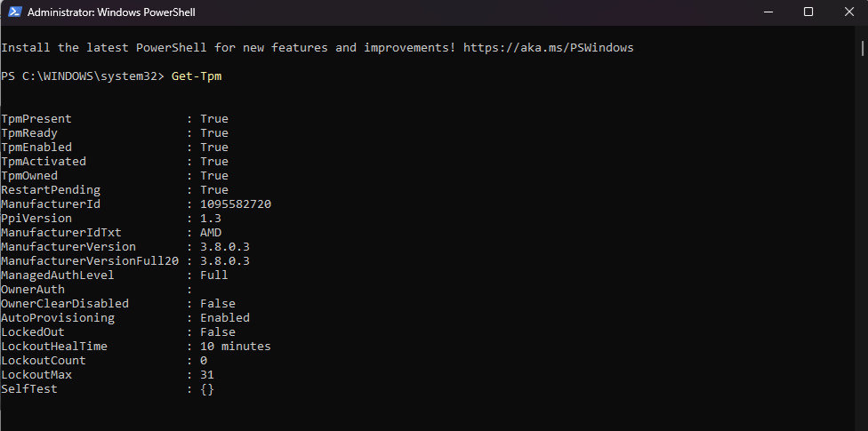Close the PowerShell window
Viewport: 868px width, 431px height.
(848, 12)
